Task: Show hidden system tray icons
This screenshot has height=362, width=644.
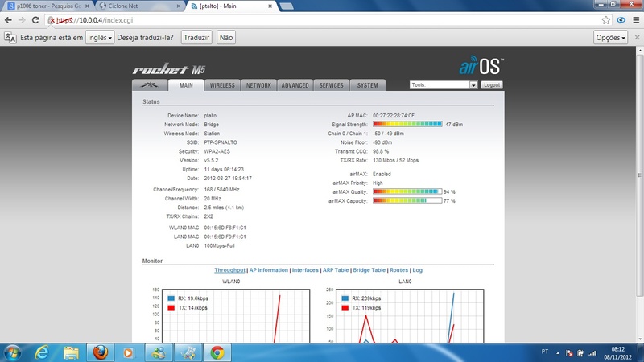Action: 558,353
